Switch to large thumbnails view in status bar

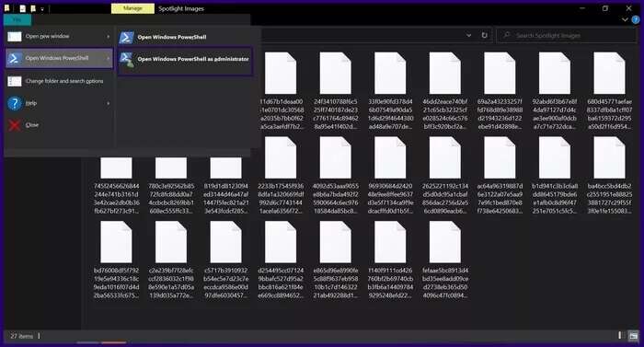coord(633,336)
